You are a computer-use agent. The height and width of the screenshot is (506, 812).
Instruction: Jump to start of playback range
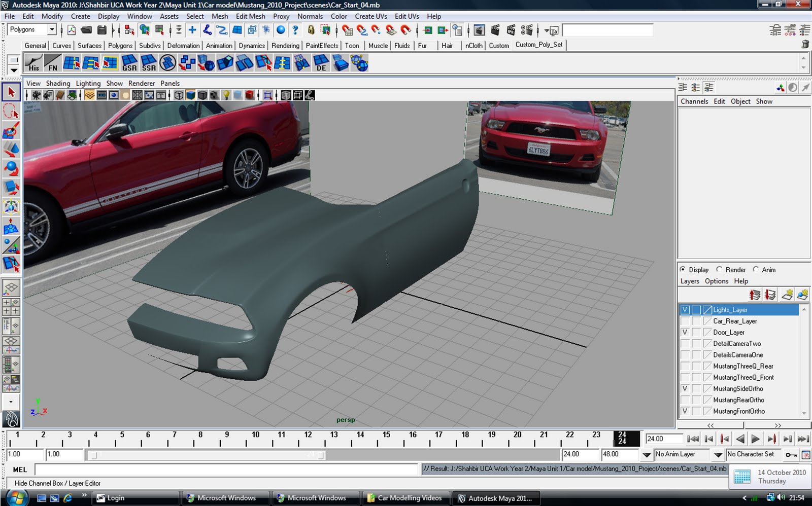click(693, 439)
